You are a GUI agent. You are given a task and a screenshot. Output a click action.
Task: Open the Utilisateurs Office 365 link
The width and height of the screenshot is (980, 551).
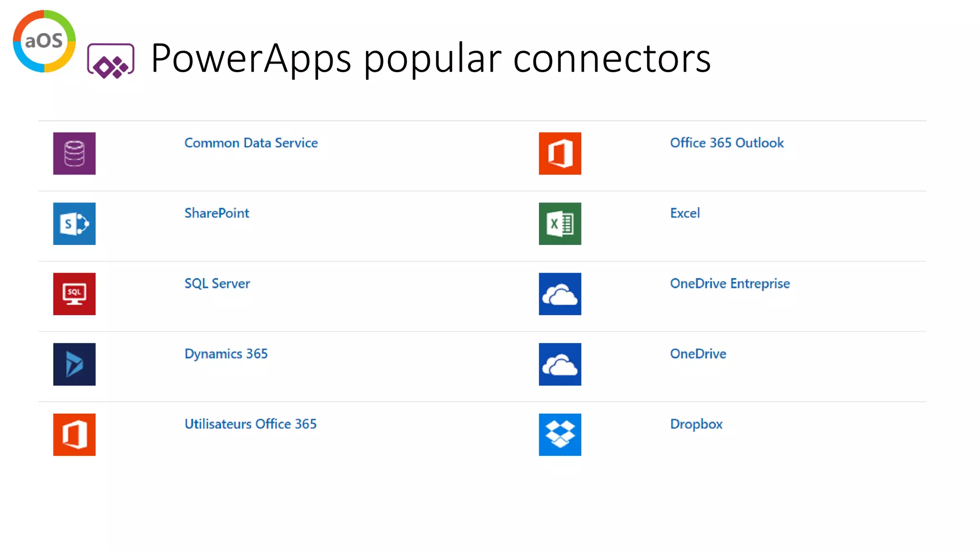tap(251, 424)
